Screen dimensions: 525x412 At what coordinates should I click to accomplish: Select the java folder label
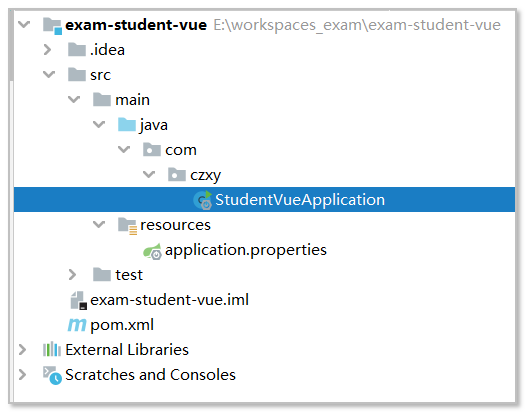click(x=154, y=126)
